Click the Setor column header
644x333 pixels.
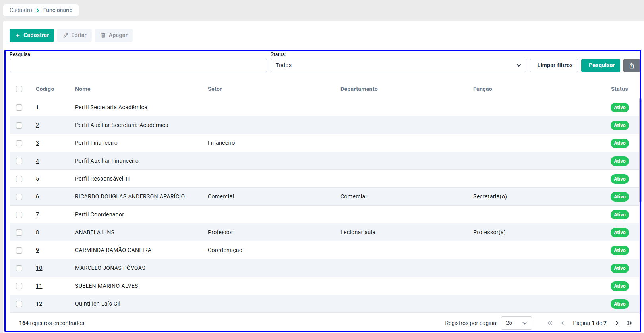click(x=215, y=89)
